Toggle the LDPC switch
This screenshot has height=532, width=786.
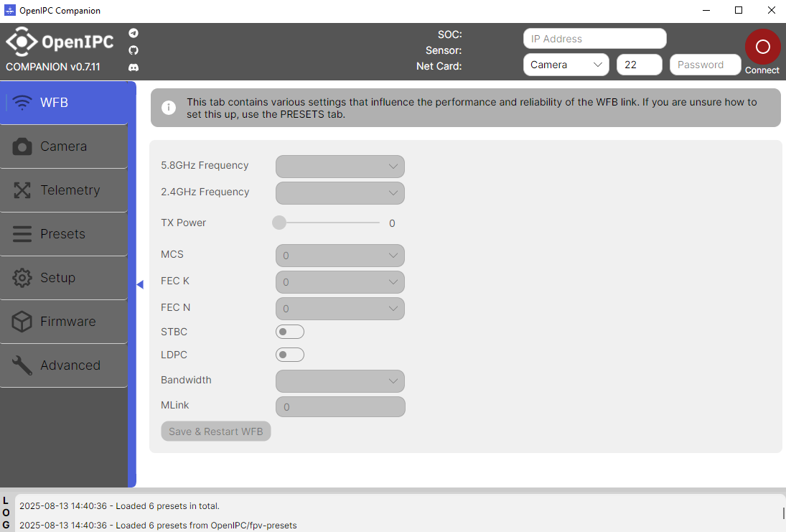290,355
